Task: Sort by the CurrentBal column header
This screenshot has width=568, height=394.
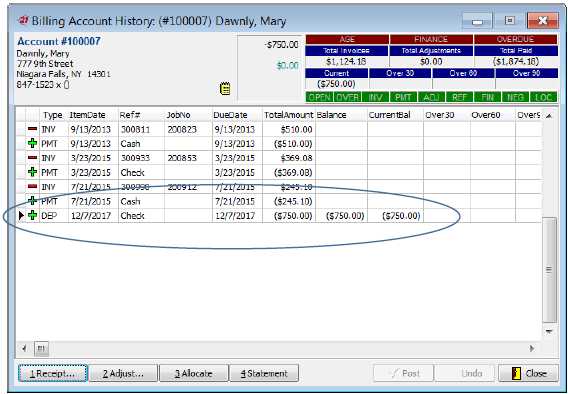Action: click(395, 115)
